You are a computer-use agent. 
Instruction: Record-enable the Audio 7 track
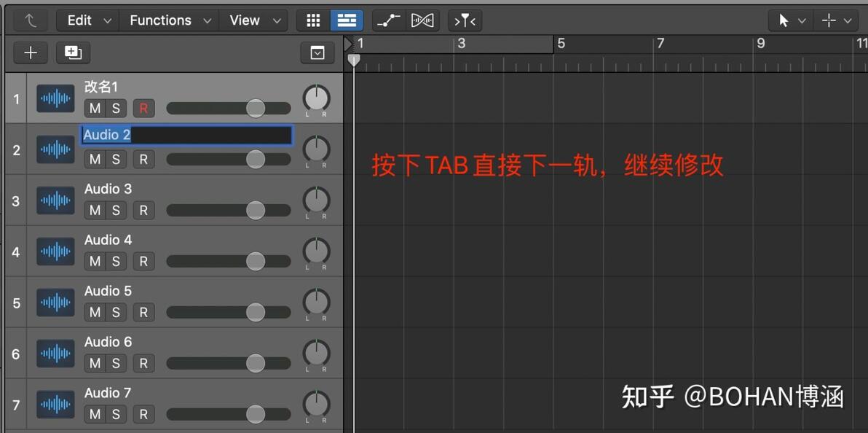coord(144,414)
